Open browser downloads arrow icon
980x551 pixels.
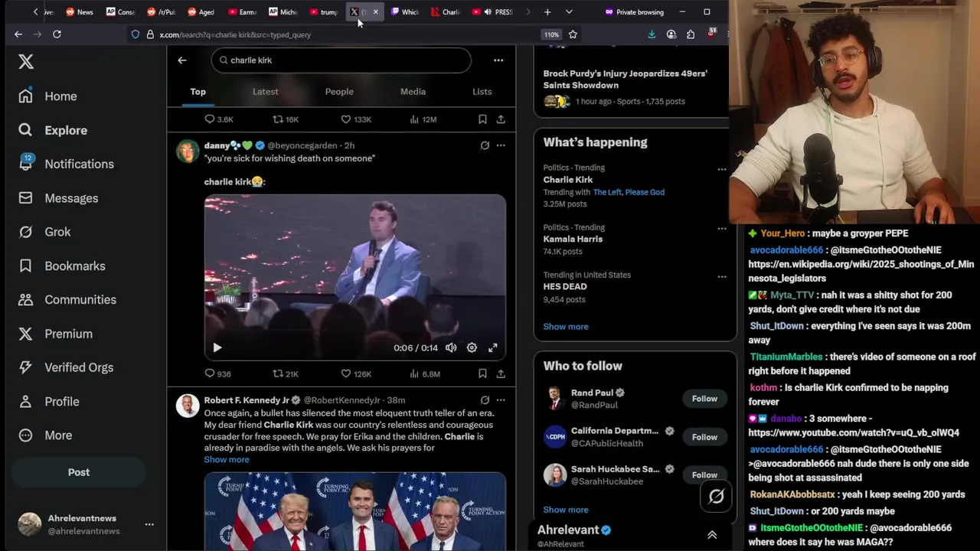[x=652, y=34]
